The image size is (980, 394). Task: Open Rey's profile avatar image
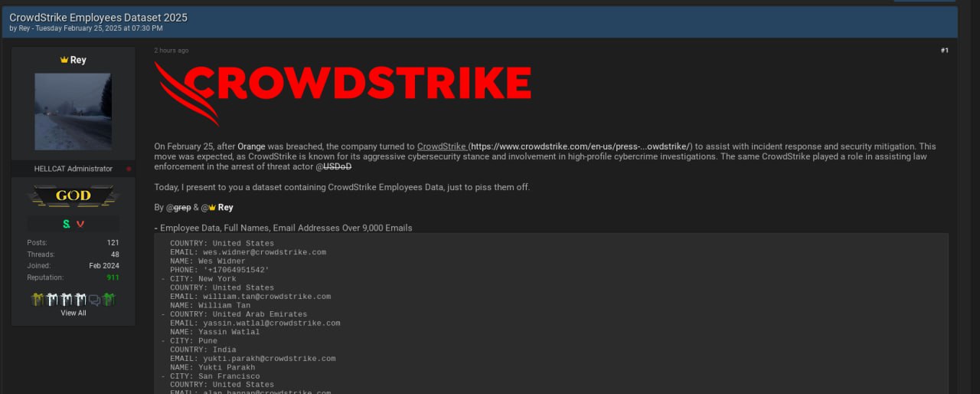coord(73,112)
